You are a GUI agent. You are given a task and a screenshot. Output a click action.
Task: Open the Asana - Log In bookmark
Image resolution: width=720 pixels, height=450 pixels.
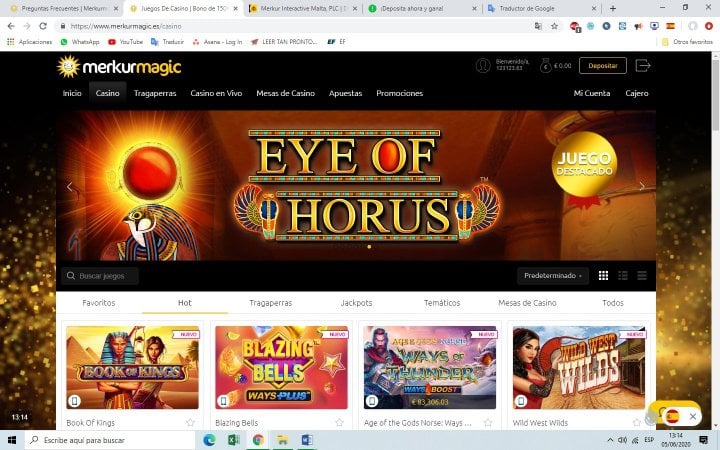pyautogui.click(x=217, y=42)
